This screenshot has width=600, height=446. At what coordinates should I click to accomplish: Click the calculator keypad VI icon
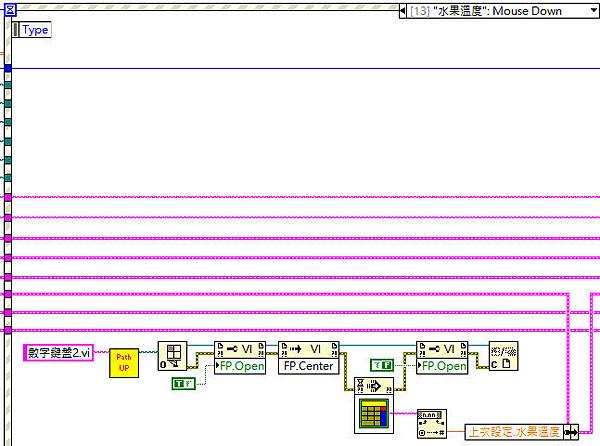(x=374, y=414)
